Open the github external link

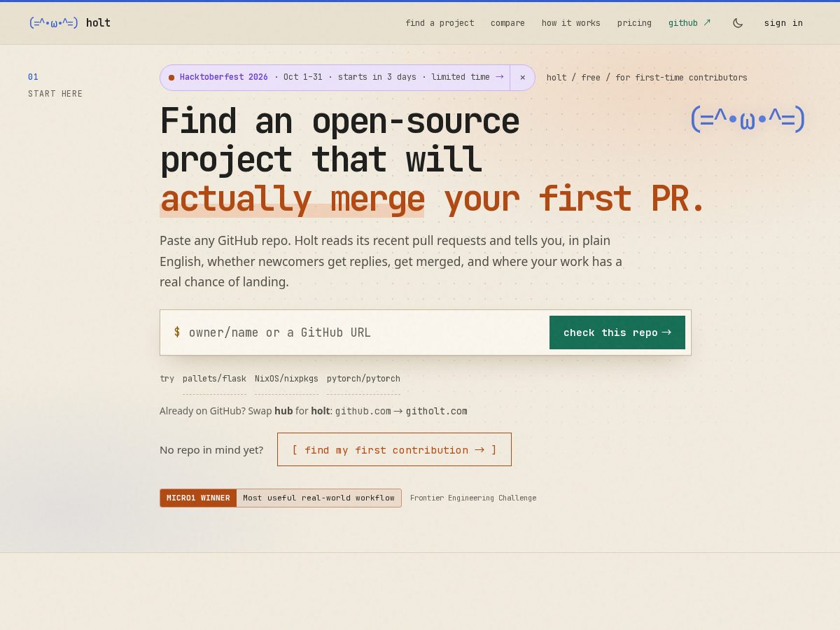point(689,23)
